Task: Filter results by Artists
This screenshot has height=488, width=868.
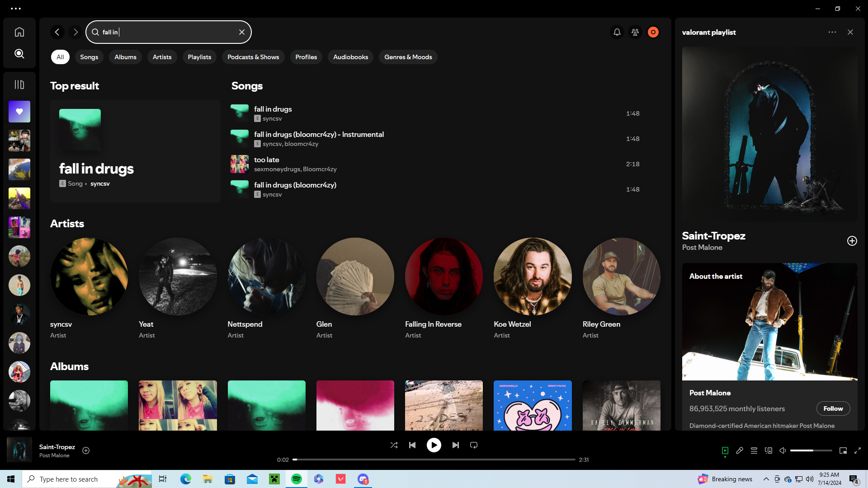Action: coord(162,57)
